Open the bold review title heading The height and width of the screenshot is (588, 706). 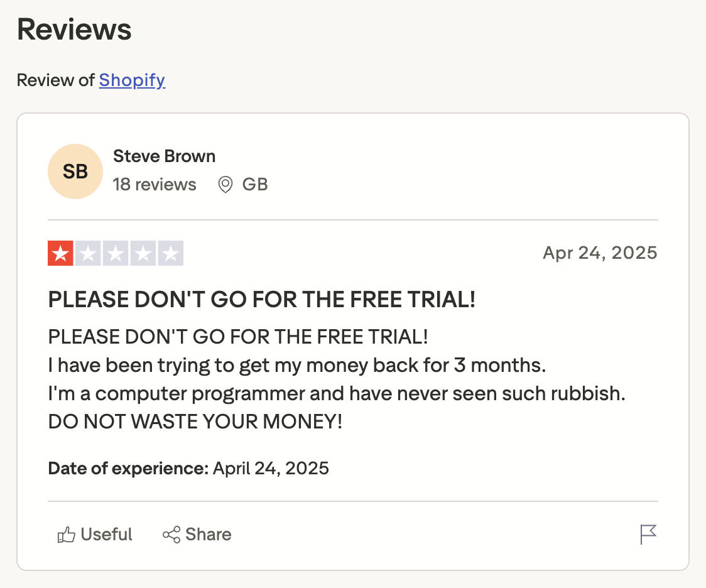(x=262, y=300)
